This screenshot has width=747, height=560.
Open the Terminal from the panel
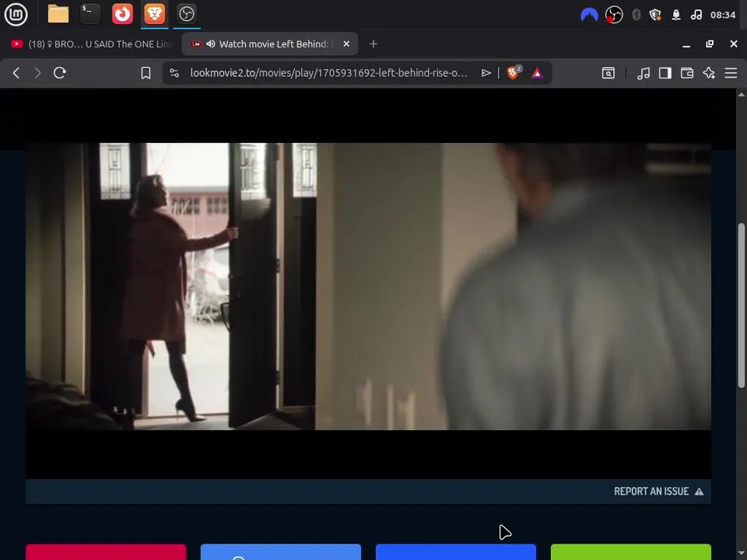coord(90,14)
